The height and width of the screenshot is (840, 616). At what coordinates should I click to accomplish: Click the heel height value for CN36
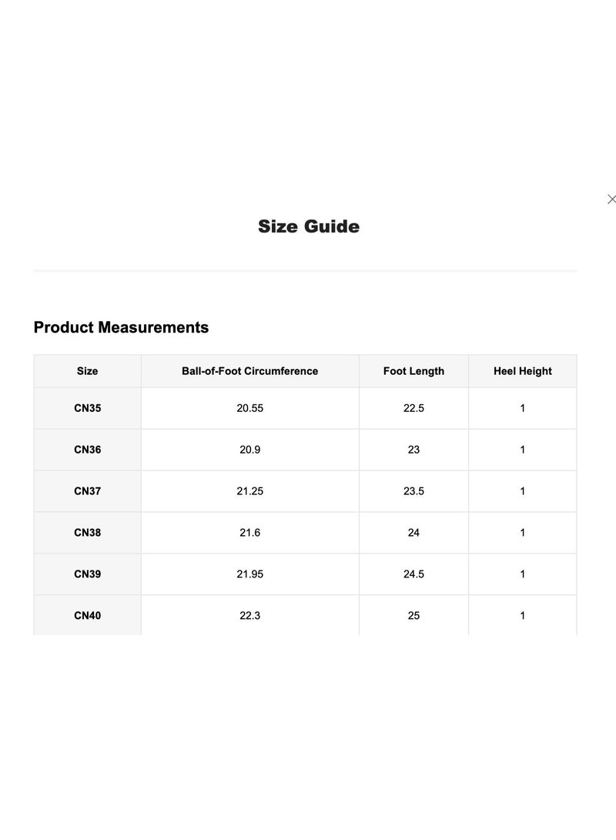click(522, 450)
